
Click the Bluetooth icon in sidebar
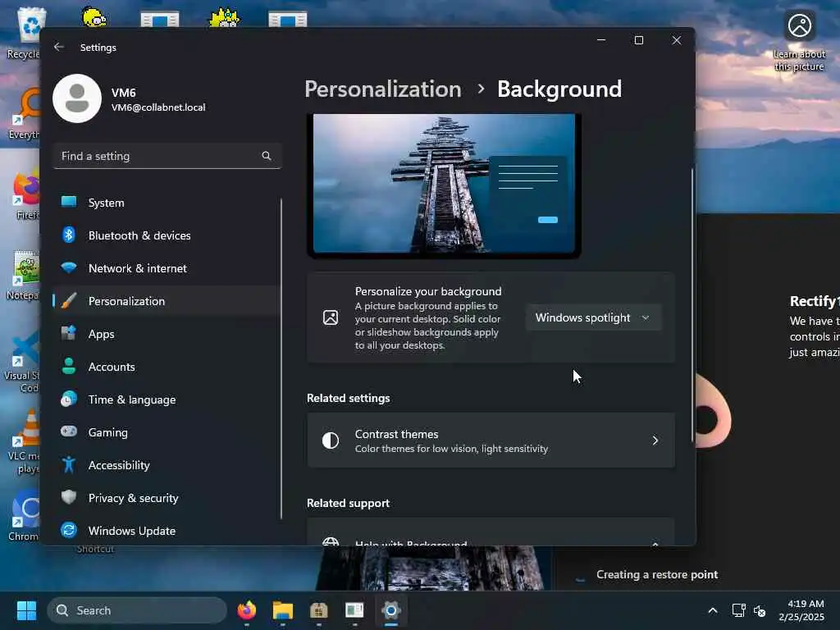pyautogui.click(x=69, y=235)
